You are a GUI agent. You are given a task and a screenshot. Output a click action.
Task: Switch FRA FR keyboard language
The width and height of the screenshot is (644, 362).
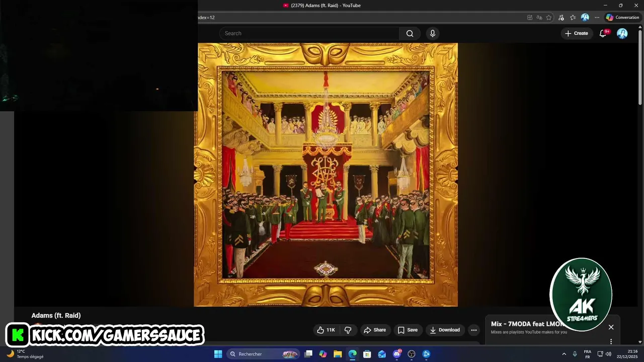tap(587, 354)
